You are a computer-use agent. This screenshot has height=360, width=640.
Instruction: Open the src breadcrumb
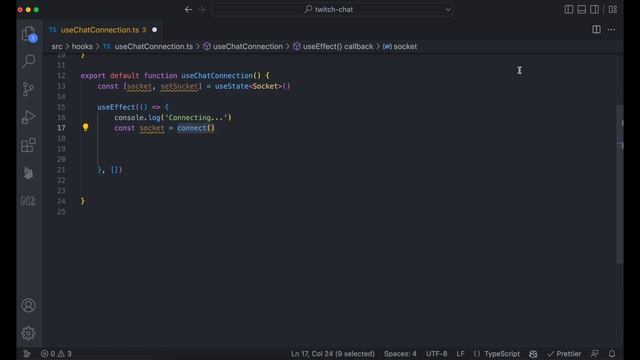pos(57,47)
